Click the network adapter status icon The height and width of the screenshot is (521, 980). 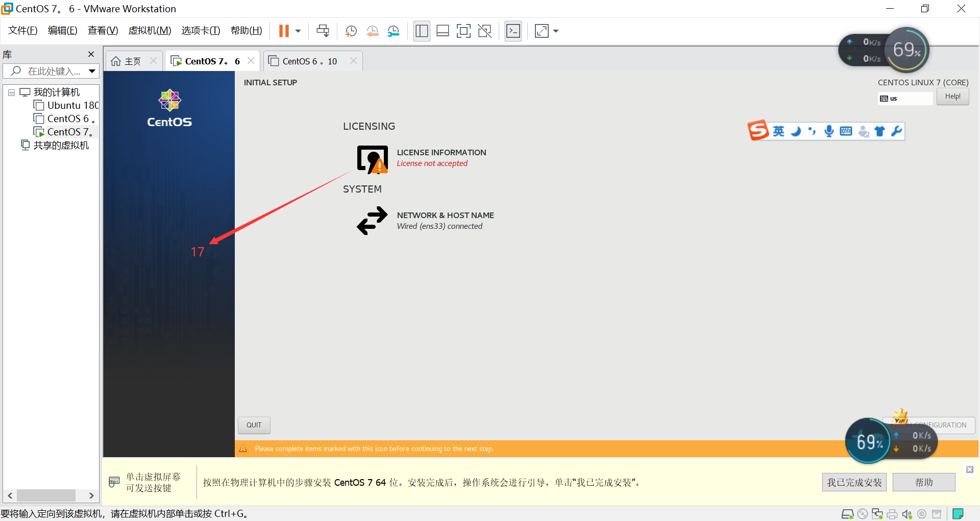(877, 514)
